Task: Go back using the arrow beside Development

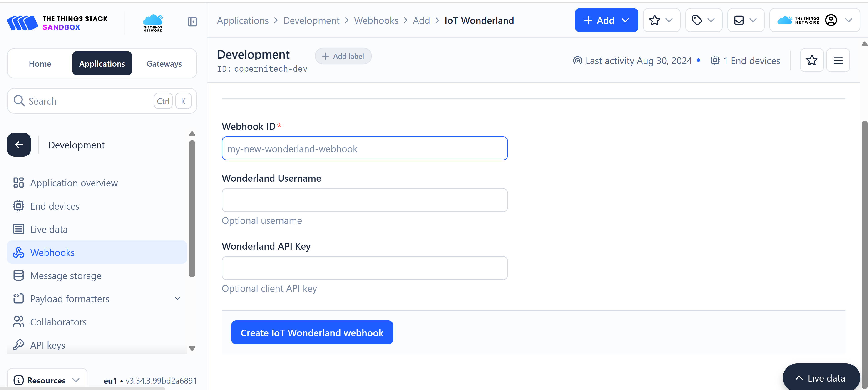Action: pos(19,145)
